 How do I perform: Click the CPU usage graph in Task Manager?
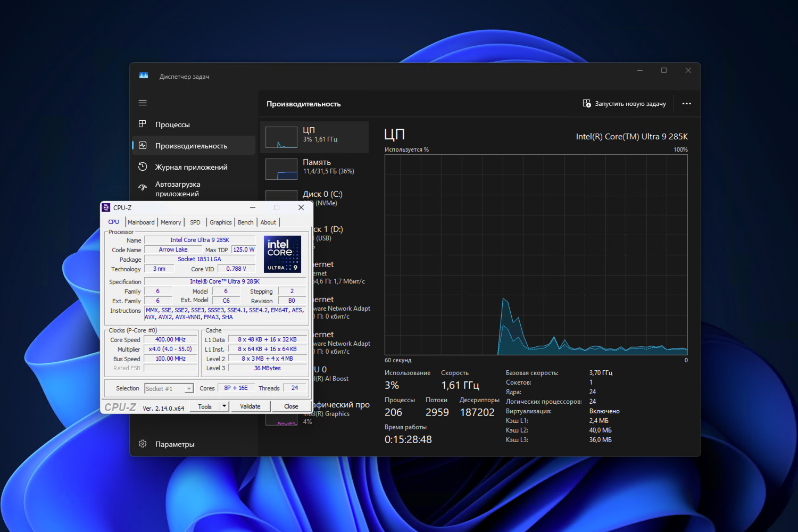[x=536, y=255]
